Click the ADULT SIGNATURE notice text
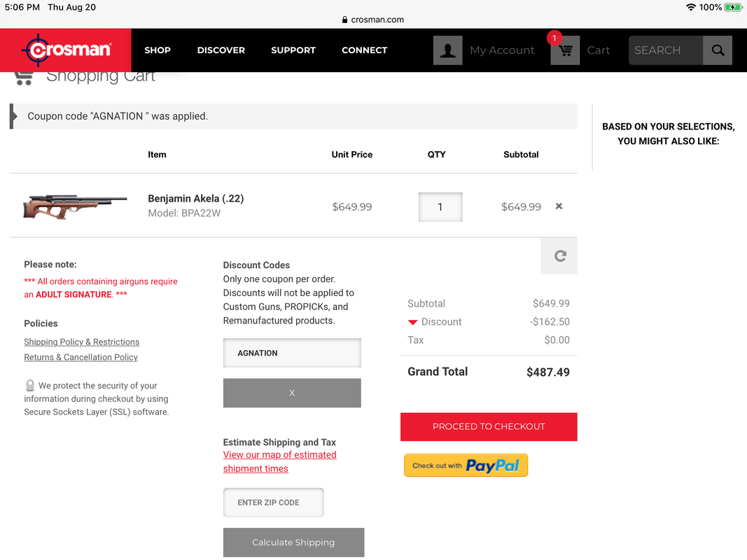The height and width of the screenshot is (560, 747). coord(74,294)
